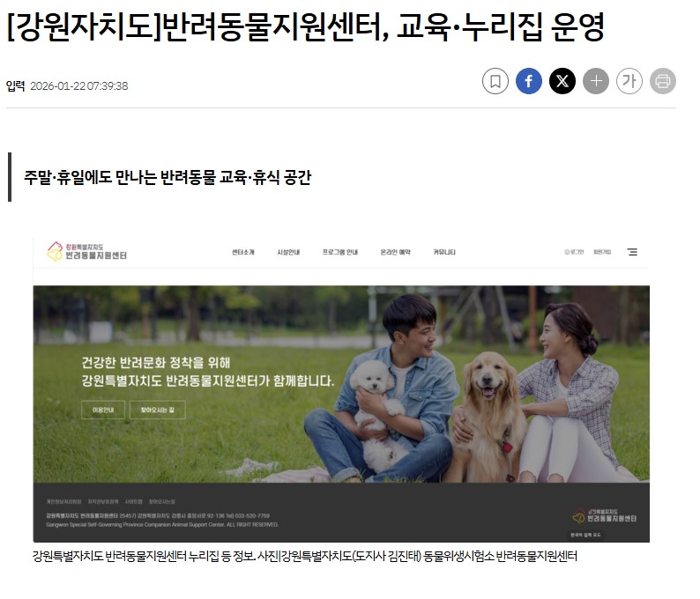The width and height of the screenshot is (700, 599).
Task: Open the 센터소개 menu
Action: pos(242,252)
